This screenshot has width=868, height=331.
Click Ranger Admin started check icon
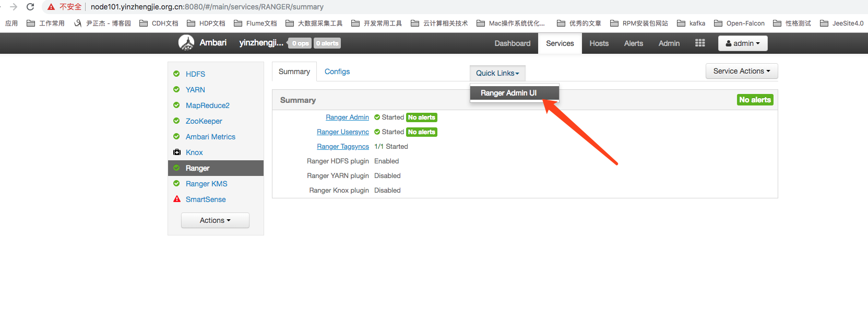point(377,117)
